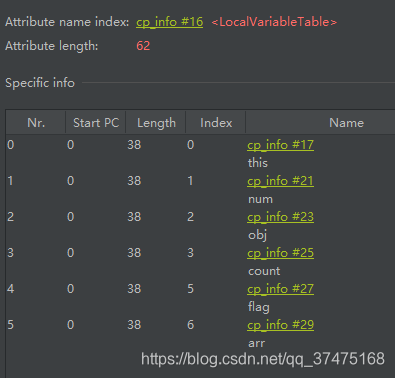Click the 'Attribute name index:' label
The width and height of the screenshot is (395, 378).
coord(67,22)
